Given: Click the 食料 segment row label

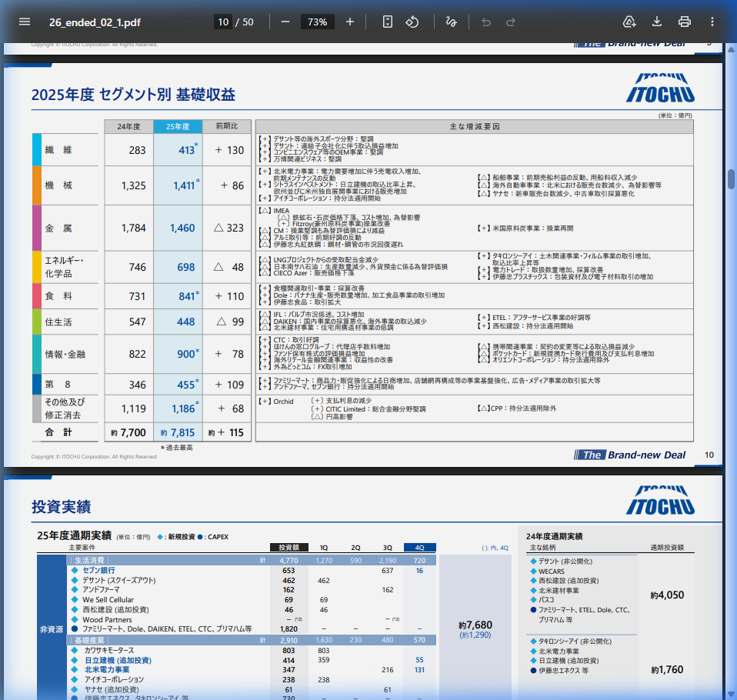Looking at the screenshot, I should tap(58, 296).
